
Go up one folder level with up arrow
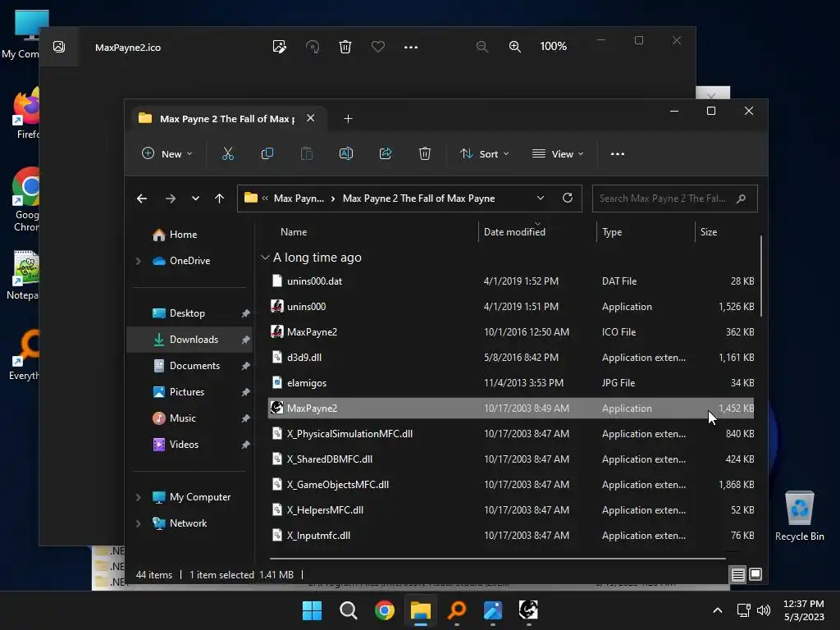click(x=219, y=199)
